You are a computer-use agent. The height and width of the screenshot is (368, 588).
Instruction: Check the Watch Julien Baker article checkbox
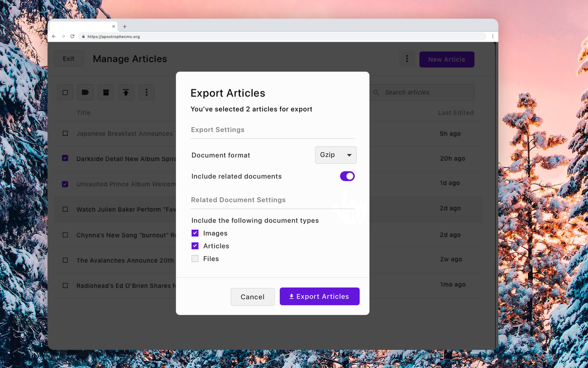pyautogui.click(x=66, y=210)
